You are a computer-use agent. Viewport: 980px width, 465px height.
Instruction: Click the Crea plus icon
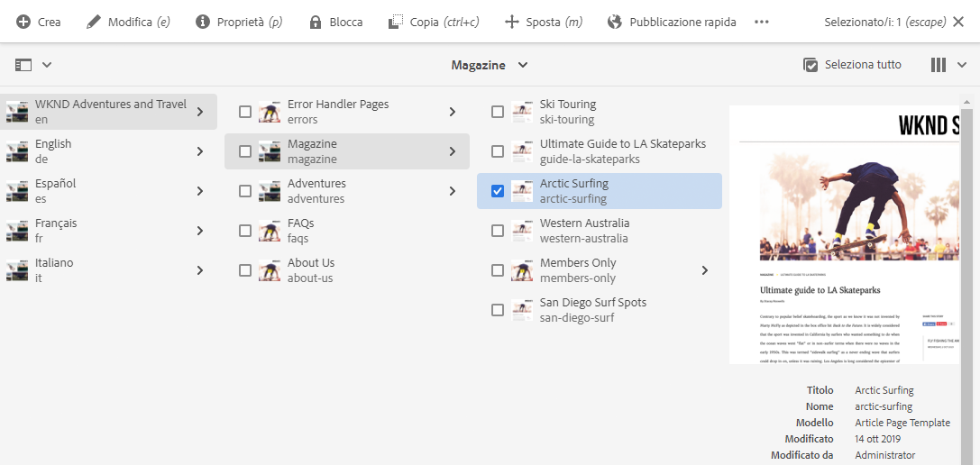[x=23, y=22]
